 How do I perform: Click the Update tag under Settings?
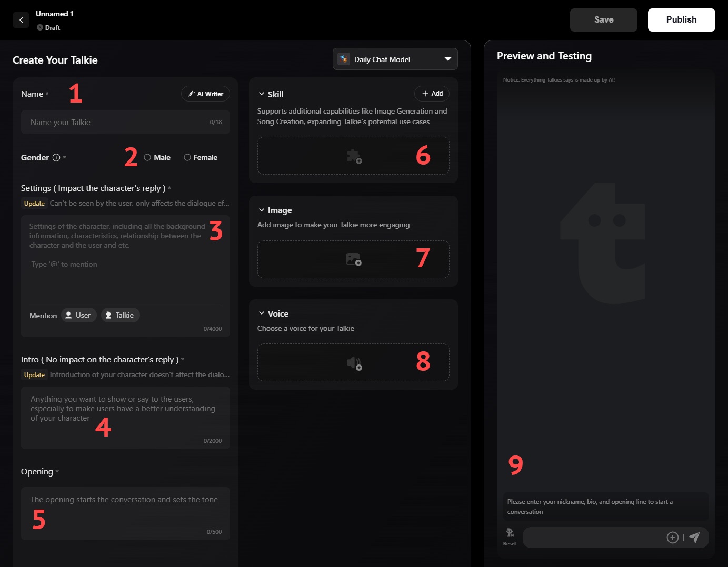(x=34, y=204)
